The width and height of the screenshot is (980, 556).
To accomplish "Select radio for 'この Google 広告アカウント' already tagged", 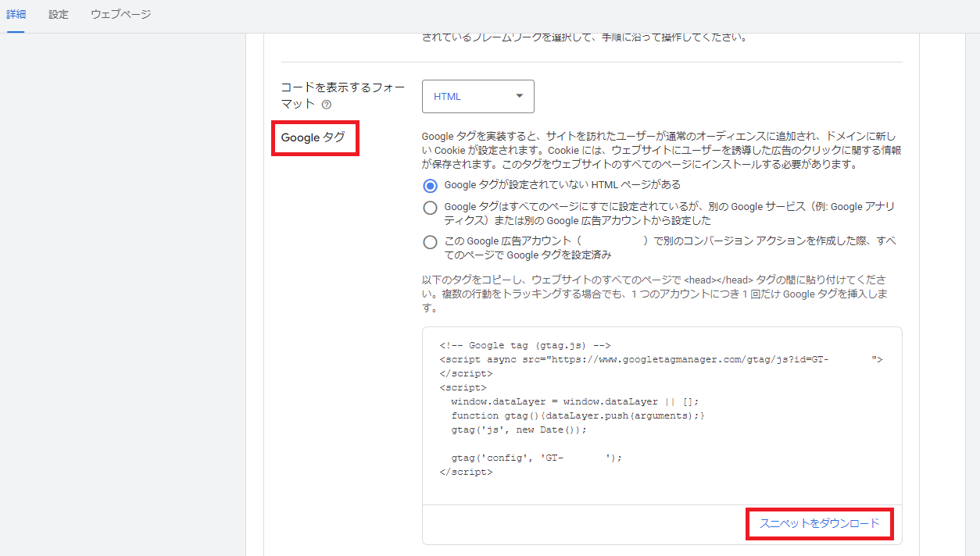I will (430, 242).
